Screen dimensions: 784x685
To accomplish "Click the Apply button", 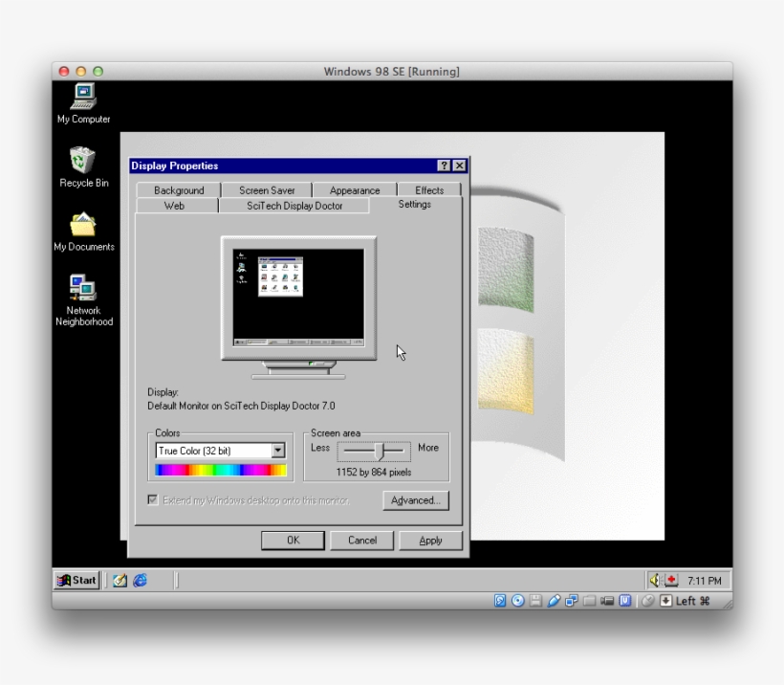I will click(430, 541).
